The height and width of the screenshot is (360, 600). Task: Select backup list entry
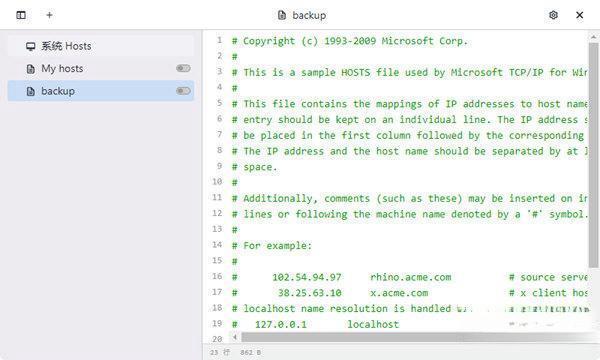101,91
